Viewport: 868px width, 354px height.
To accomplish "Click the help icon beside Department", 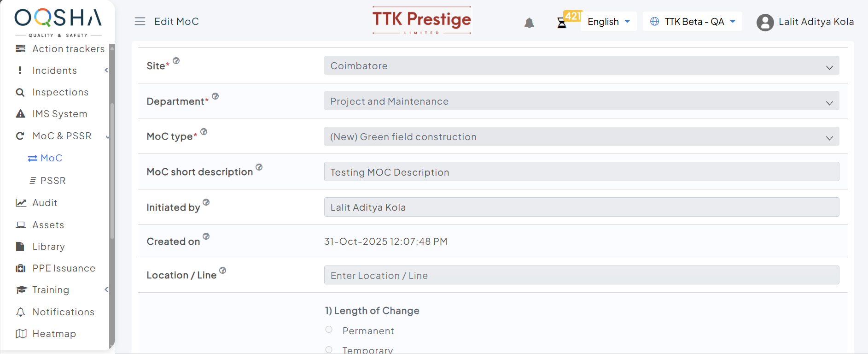I will click(x=216, y=96).
